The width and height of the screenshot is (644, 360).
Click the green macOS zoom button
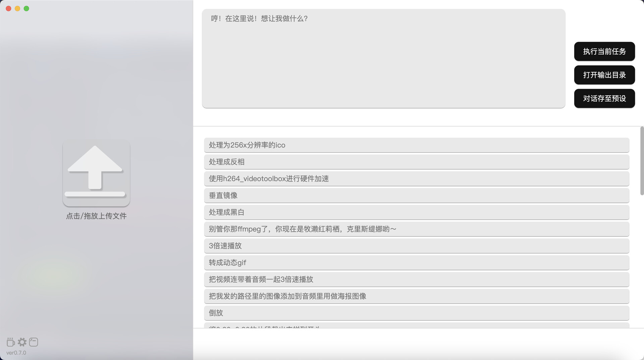[x=26, y=8]
